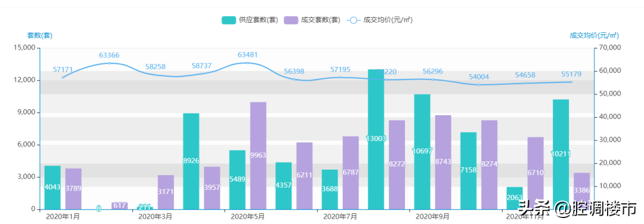644x224 pixels.
Task: Click the teal bar labeled 10211
Action: (x=561, y=155)
